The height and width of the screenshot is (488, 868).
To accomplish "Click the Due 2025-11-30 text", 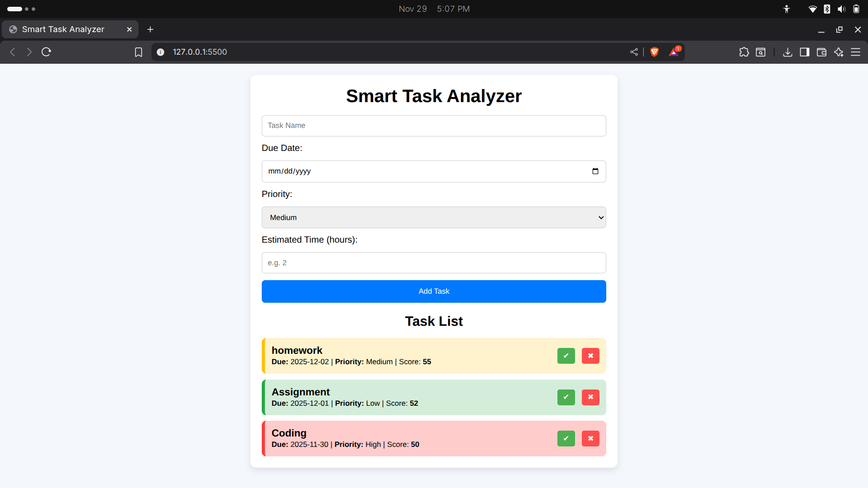I will click(x=300, y=445).
